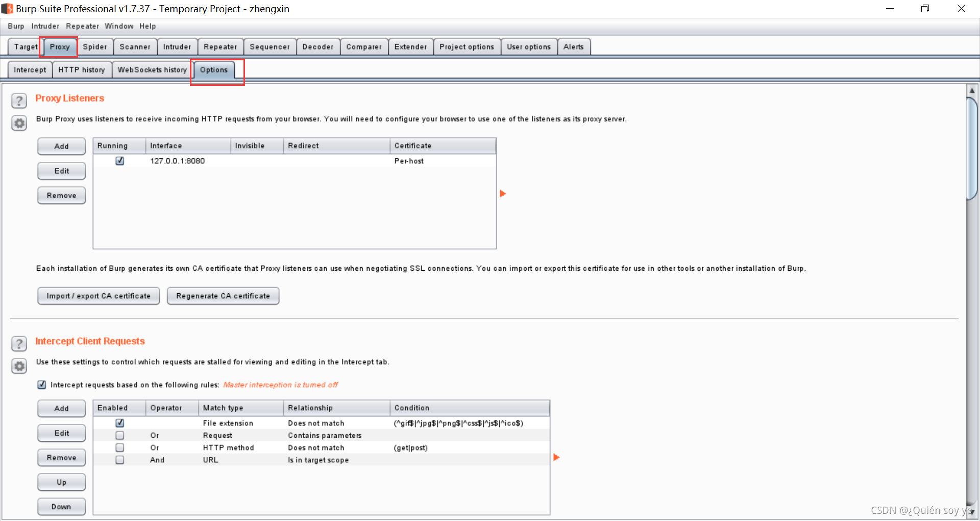
Task: Click the Certificate column header
Action: (x=443, y=146)
